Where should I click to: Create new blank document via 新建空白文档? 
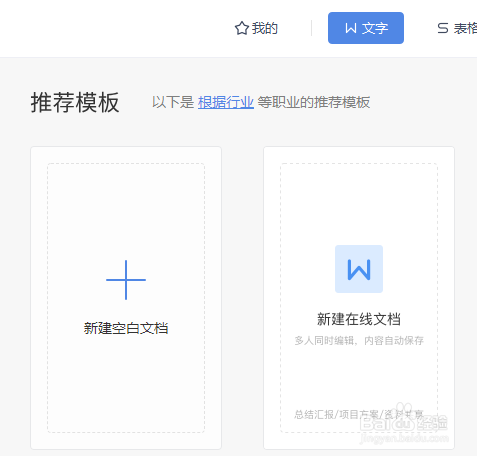(x=126, y=328)
